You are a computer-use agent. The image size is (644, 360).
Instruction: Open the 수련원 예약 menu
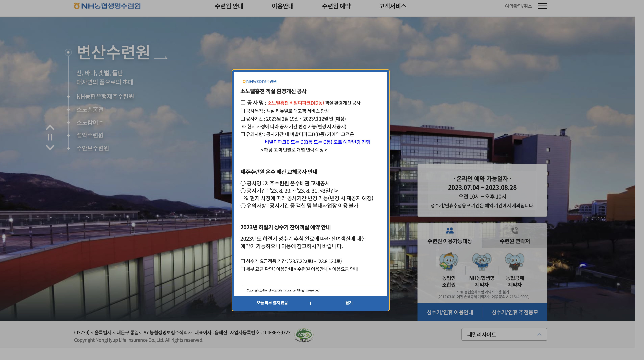[x=336, y=6]
